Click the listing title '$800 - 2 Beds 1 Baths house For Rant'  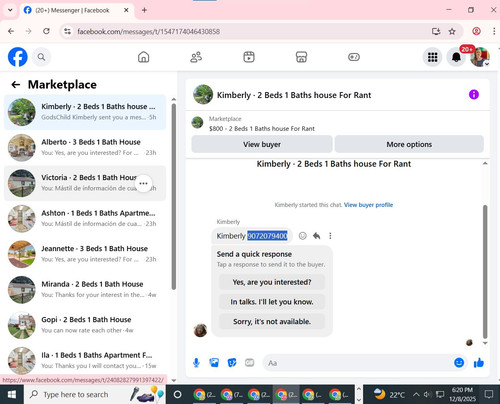tap(262, 129)
